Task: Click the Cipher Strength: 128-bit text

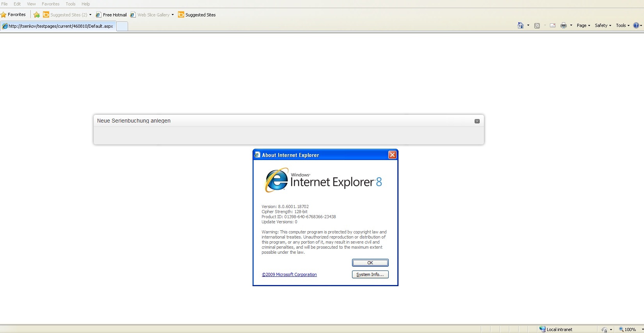Action: click(x=285, y=212)
